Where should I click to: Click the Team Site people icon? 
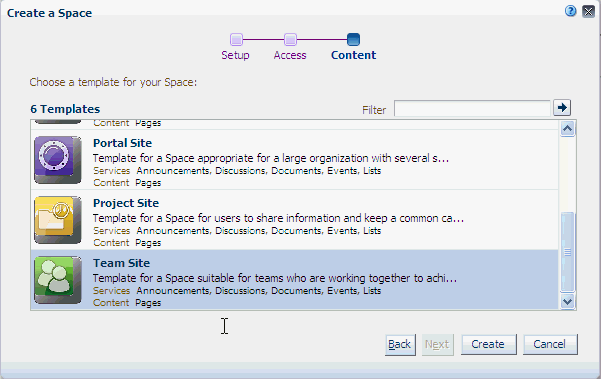click(x=57, y=280)
